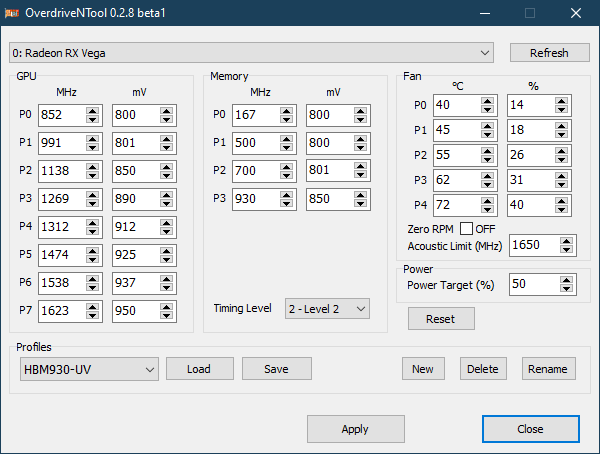
Task: Decrease GPU P2 MHz with down arrow
Action: [x=92, y=176]
